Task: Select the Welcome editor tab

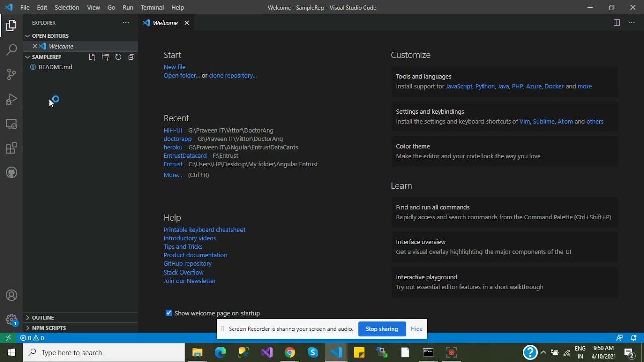Action: (167, 23)
